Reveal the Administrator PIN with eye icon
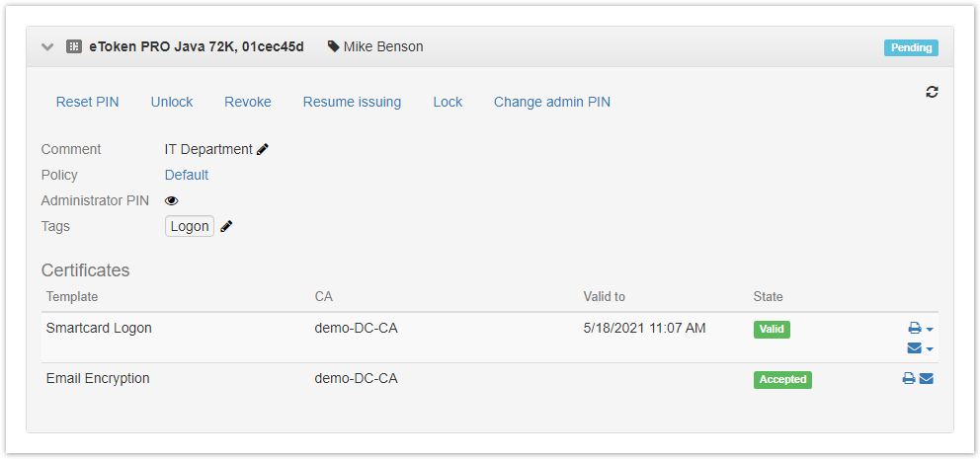This screenshot has height=459, width=980. (x=172, y=200)
